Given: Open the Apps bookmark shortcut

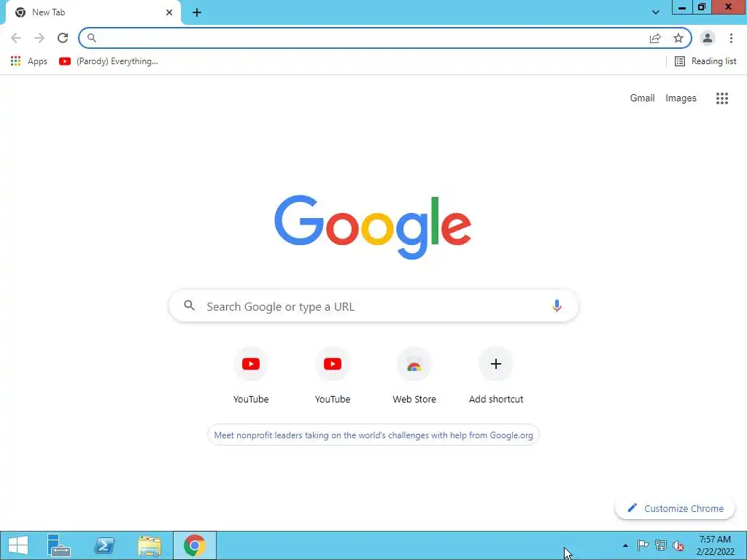Looking at the screenshot, I should (28, 61).
